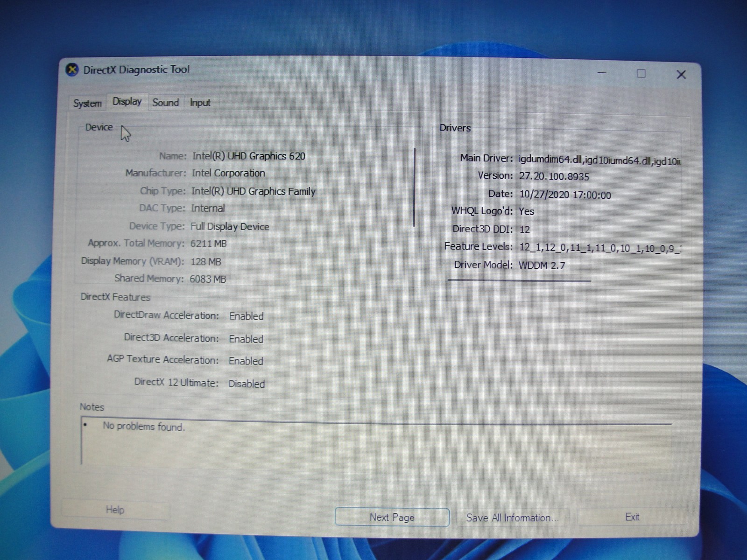The height and width of the screenshot is (560, 747).
Task: Click the 'DirectX Features' group label
Action: click(115, 297)
